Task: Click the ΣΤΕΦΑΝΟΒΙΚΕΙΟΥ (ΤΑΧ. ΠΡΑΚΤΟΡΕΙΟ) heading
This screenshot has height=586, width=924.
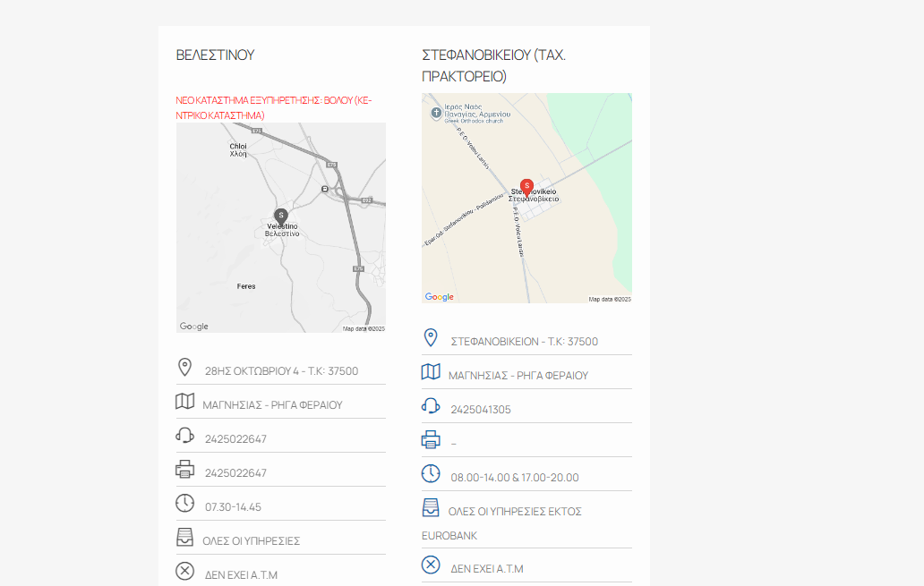Action: [493, 65]
